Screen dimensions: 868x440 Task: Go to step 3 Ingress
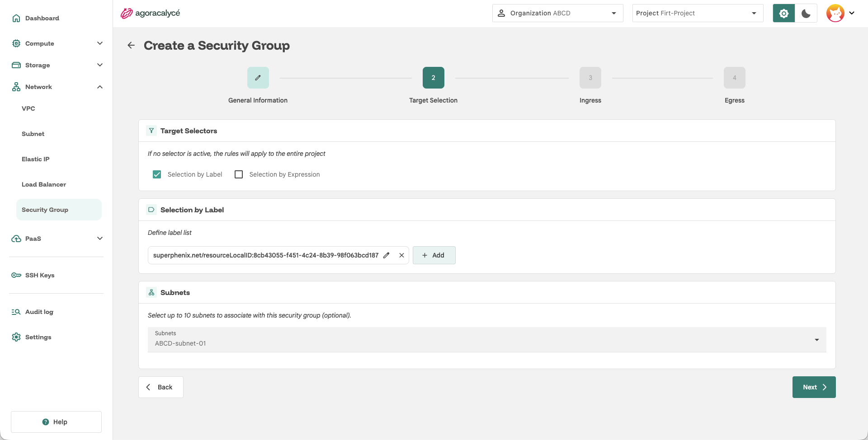tap(590, 78)
